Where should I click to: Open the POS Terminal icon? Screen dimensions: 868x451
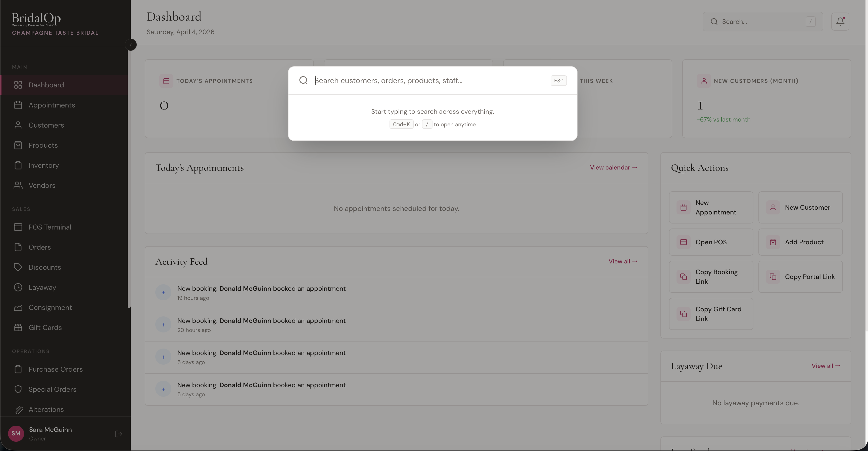pyautogui.click(x=19, y=227)
